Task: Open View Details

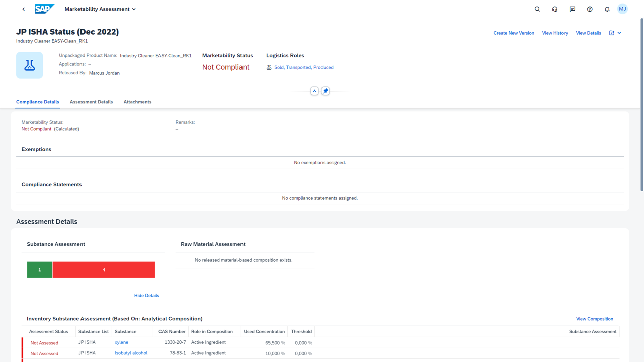Action: click(588, 33)
